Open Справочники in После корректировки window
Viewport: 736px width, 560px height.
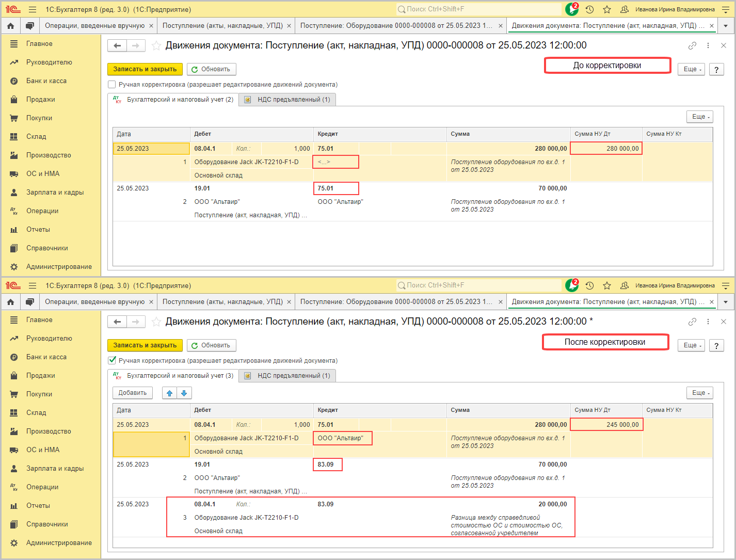point(47,524)
